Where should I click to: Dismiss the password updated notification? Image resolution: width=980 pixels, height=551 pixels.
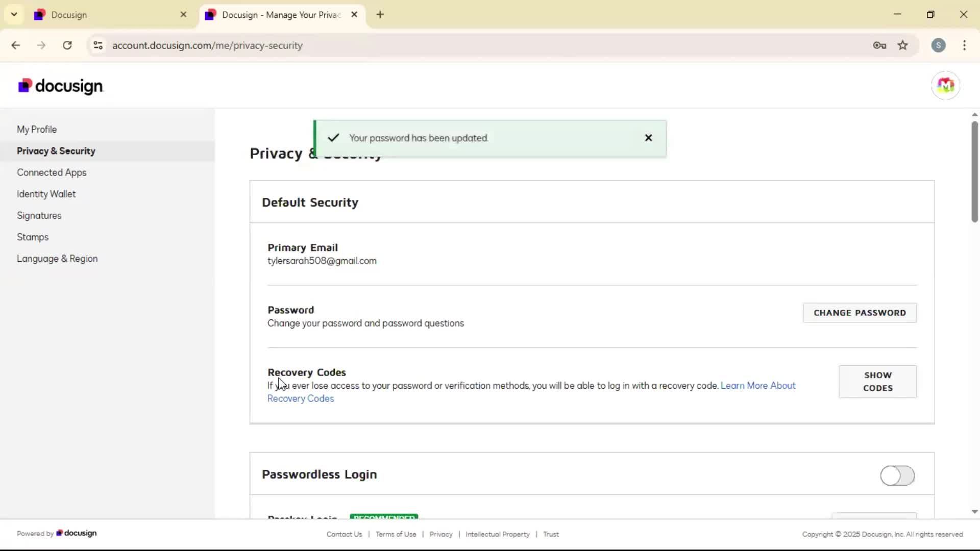[648, 138]
